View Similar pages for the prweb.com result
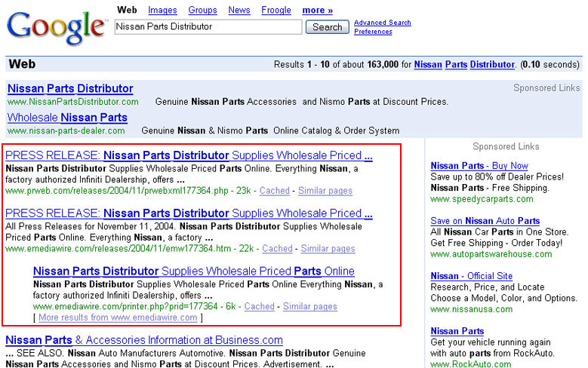The height and width of the screenshot is (368, 588). click(325, 191)
